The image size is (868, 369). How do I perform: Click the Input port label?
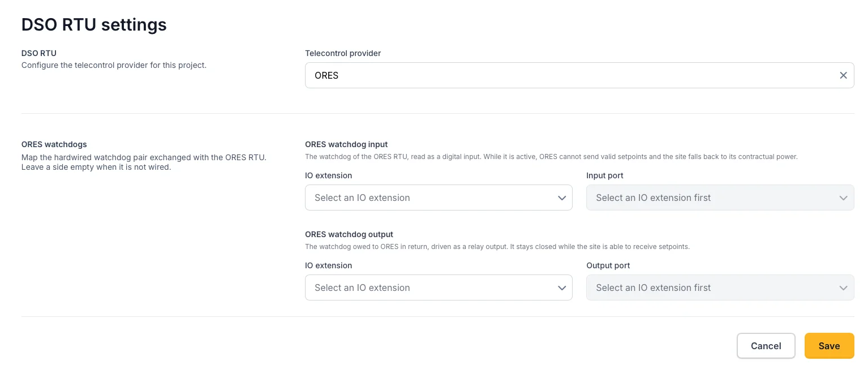[605, 175]
